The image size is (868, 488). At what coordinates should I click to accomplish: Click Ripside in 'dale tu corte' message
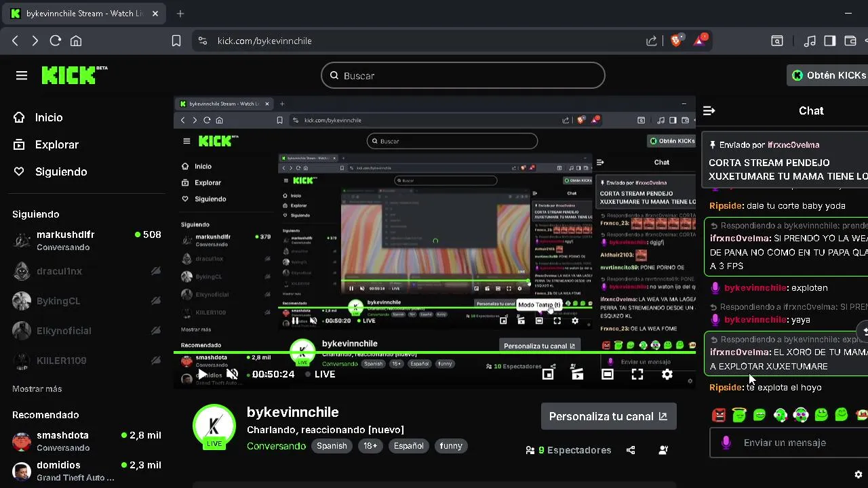click(x=726, y=205)
